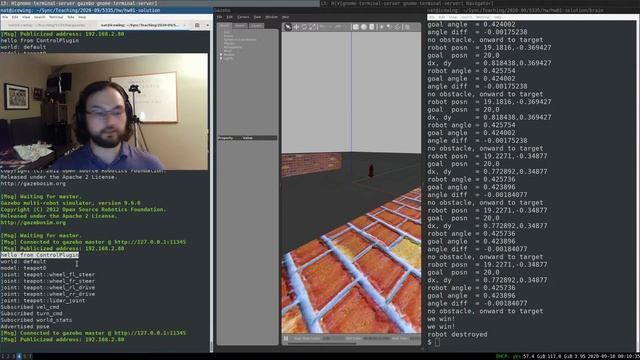The width and height of the screenshot is (640, 360).
Task: Click 'robot destroyed' line in right terminal
Action: 457,334
